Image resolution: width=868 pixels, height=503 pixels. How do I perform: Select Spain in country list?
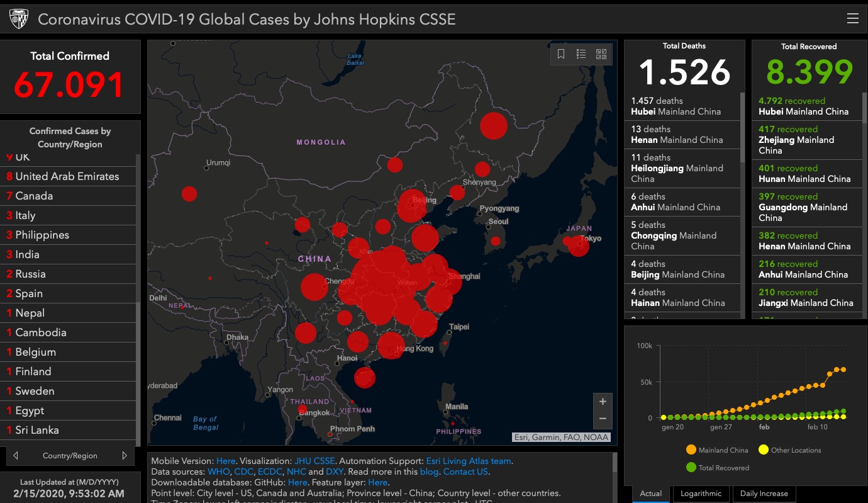[68, 293]
